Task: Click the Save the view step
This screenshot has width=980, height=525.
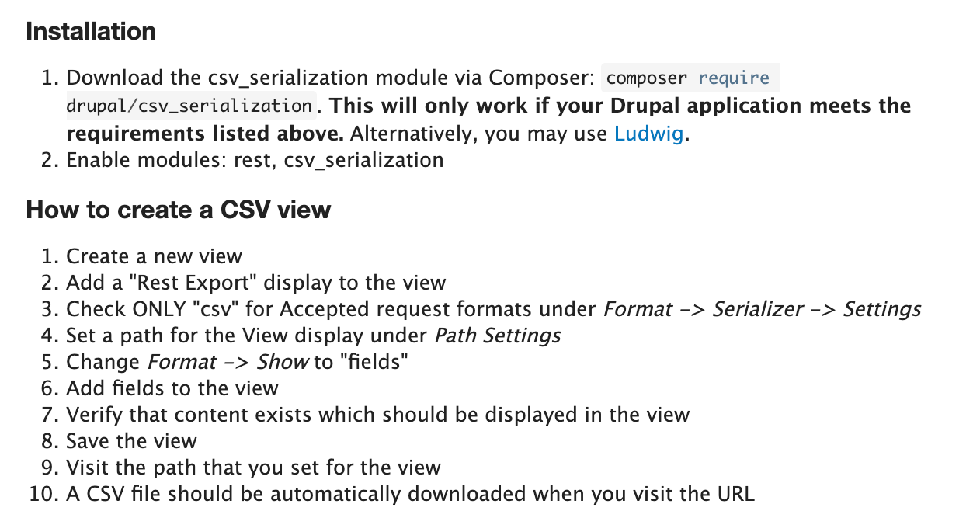Action: point(132,441)
